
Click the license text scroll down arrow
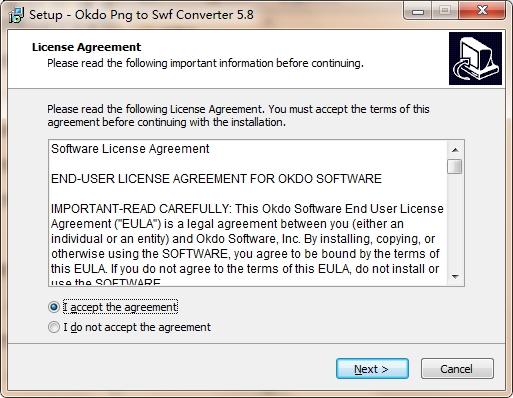[455, 277]
